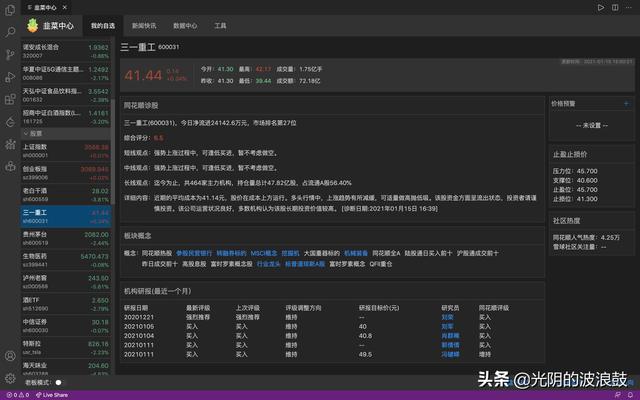Click the 研报目标价(元) column header
Viewport: 640px width, 400px height.
click(379, 308)
